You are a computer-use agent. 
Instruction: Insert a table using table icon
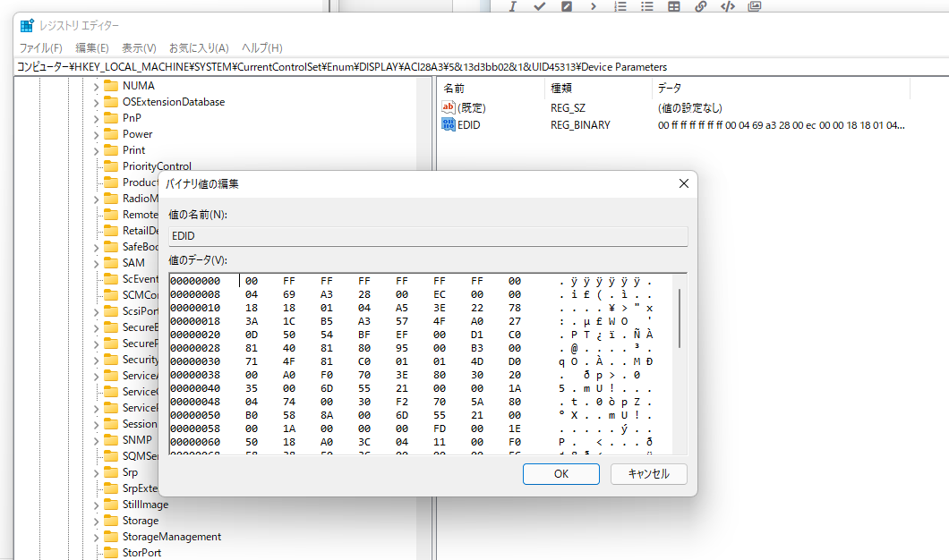(673, 6)
